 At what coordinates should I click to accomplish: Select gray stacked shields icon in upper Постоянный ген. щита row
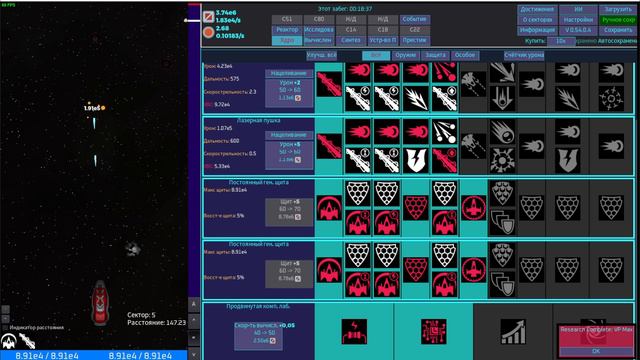pyautogui.click(x=502, y=222)
